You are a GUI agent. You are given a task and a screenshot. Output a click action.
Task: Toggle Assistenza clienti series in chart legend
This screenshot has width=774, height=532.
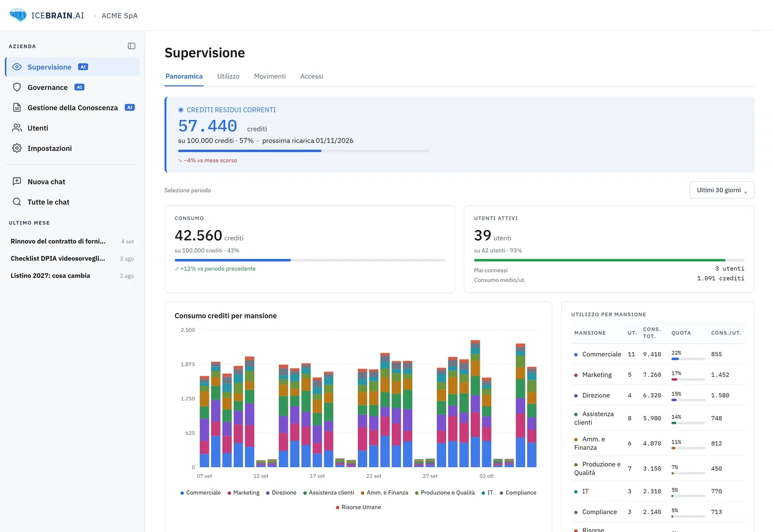pos(328,492)
